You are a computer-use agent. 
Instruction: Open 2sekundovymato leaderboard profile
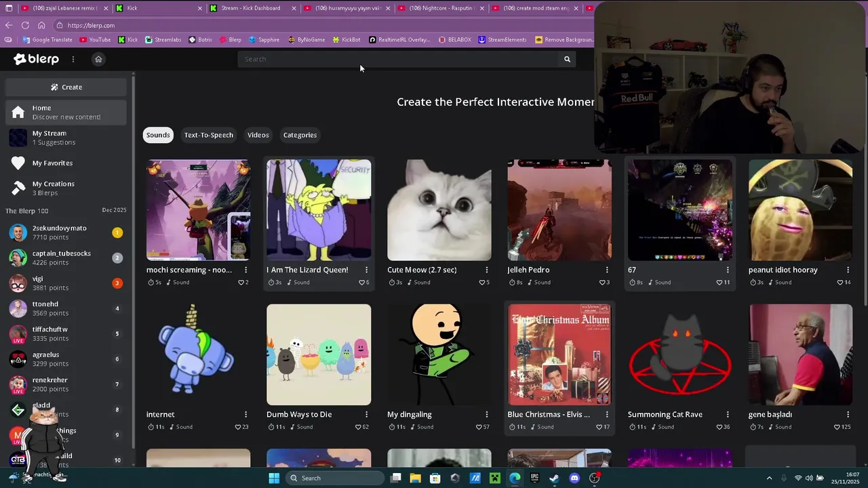(x=66, y=232)
